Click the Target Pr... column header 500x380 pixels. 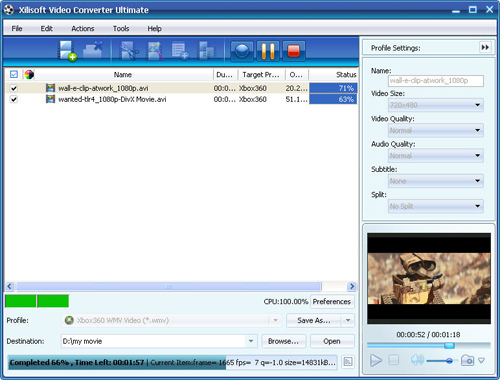point(261,75)
